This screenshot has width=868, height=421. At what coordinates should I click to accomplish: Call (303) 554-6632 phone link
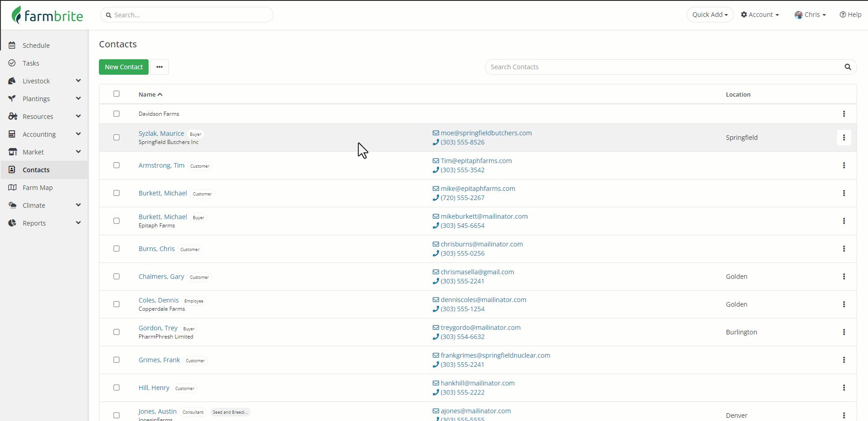pyautogui.click(x=462, y=337)
